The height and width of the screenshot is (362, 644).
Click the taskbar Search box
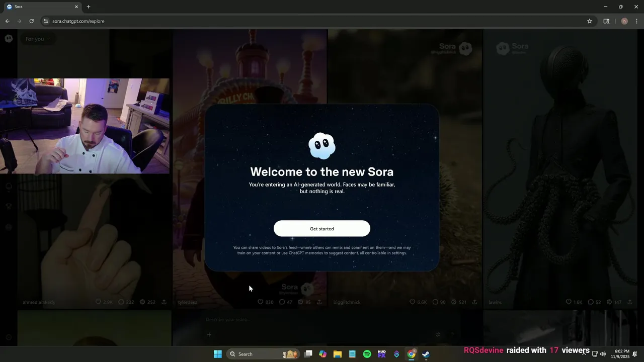pos(263,354)
